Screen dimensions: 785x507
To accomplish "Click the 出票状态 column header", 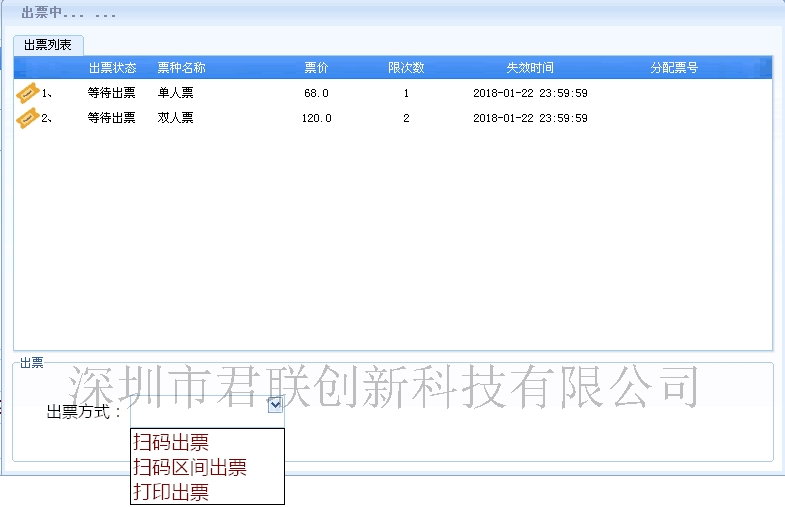I will pyautogui.click(x=112, y=68).
